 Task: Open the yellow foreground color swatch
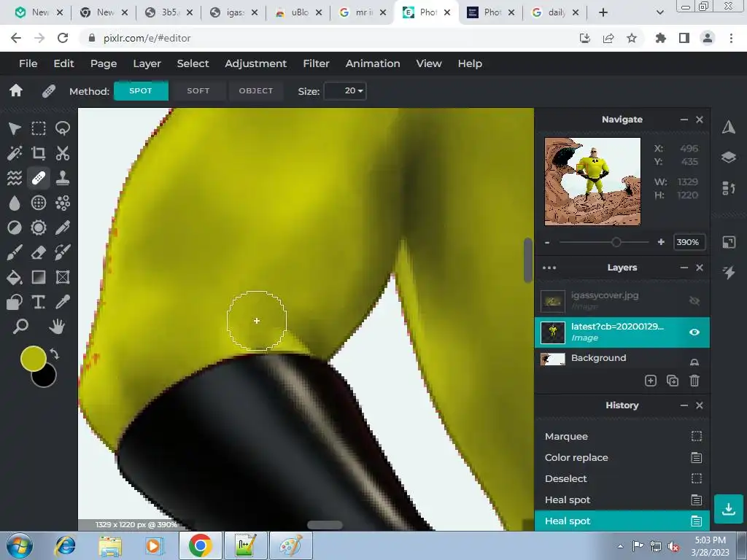tap(33, 358)
